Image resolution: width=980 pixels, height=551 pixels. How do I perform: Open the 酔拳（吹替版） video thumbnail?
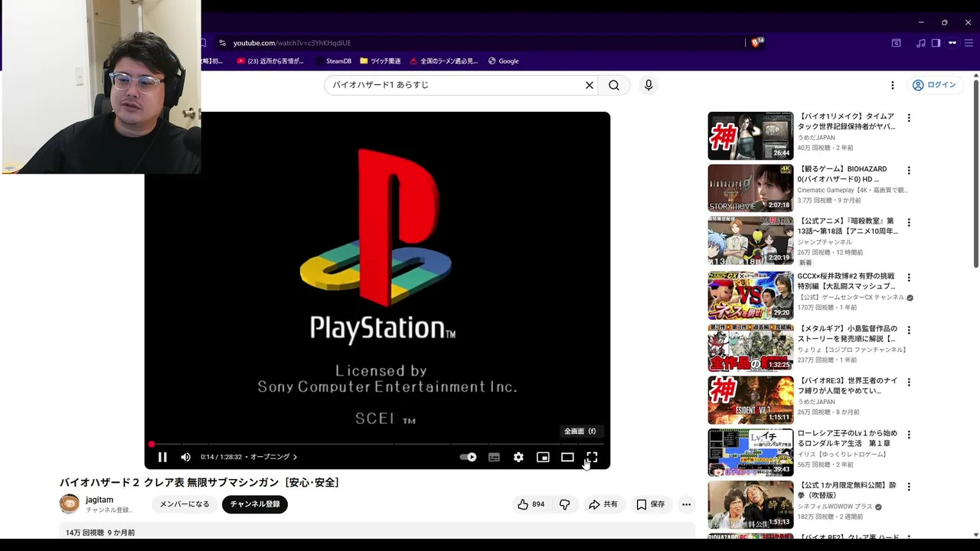(x=750, y=504)
